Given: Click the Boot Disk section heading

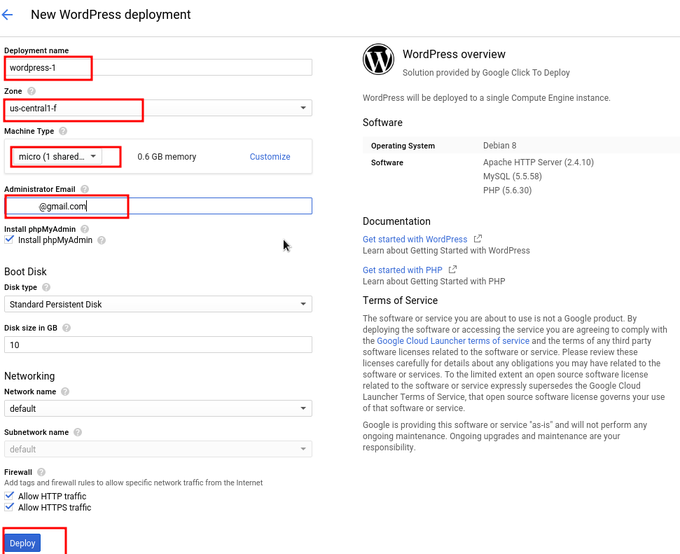Looking at the screenshot, I should pos(25,272).
